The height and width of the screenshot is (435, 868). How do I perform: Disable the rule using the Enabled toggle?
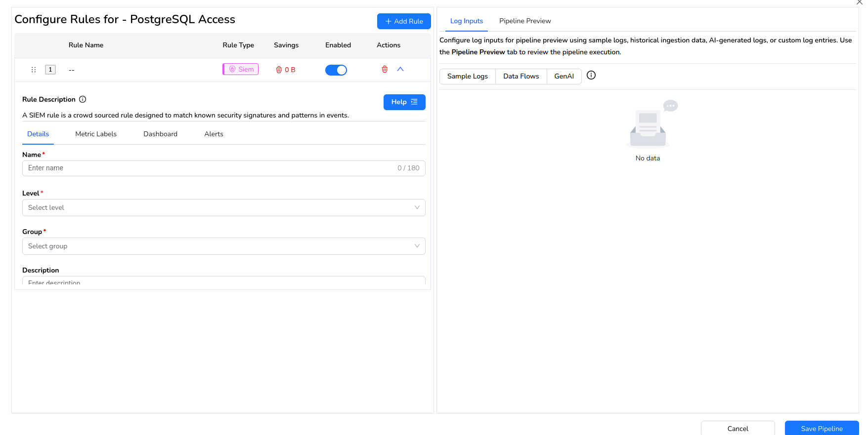336,70
